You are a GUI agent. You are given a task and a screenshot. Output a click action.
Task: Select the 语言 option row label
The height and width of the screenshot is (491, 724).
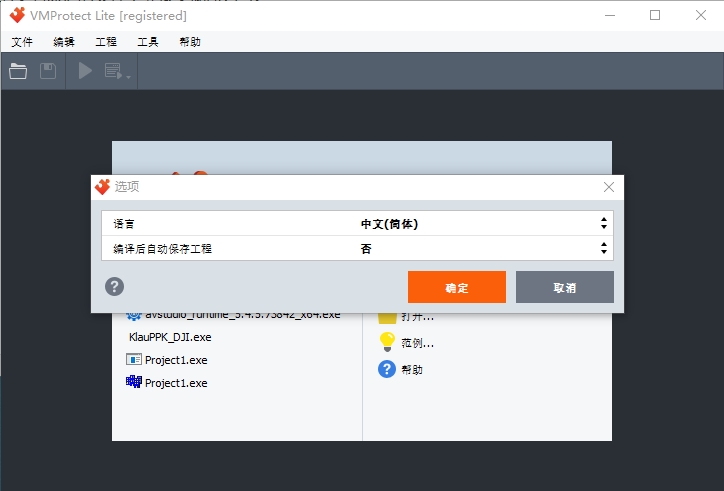point(124,224)
